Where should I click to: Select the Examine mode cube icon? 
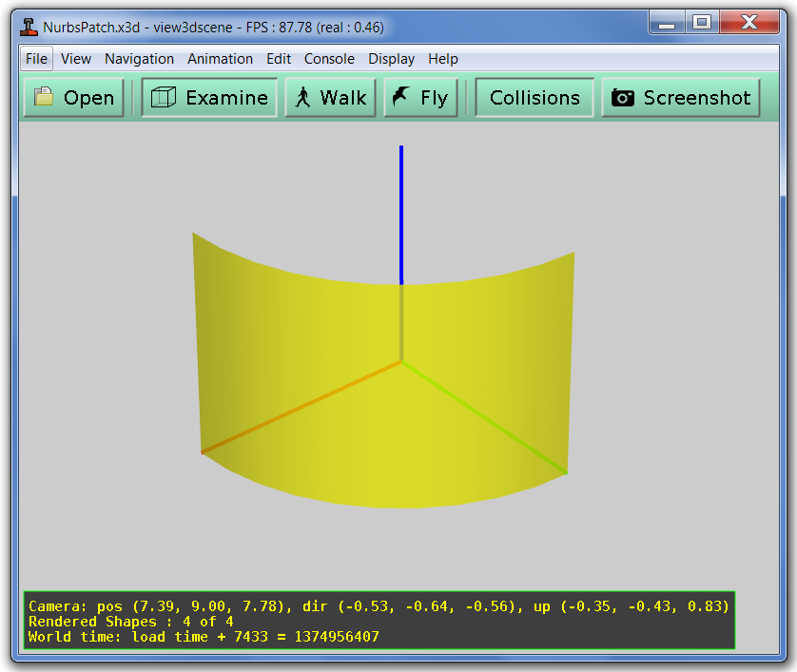pos(164,97)
